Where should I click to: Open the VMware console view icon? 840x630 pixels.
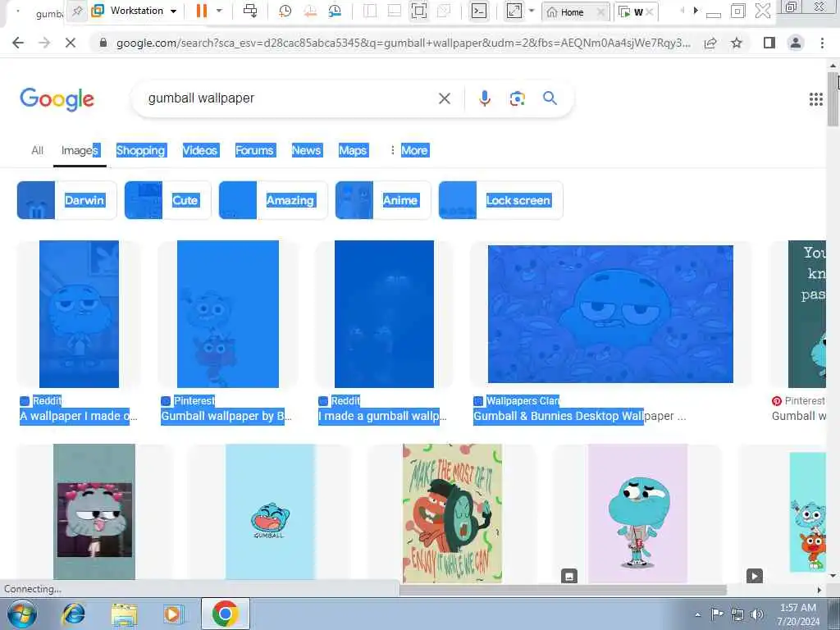(479, 11)
